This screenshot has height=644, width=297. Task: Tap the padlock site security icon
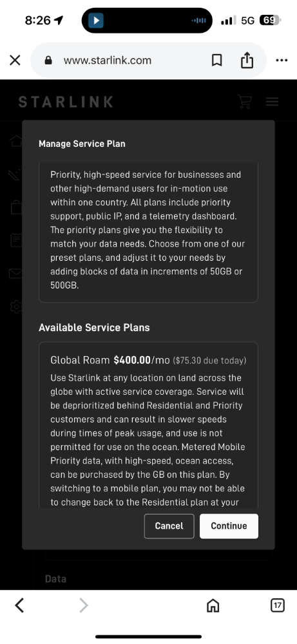point(48,61)
